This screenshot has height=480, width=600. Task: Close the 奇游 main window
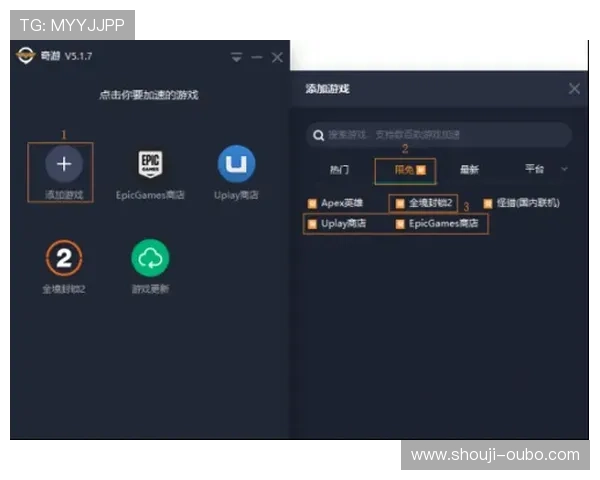277,57
